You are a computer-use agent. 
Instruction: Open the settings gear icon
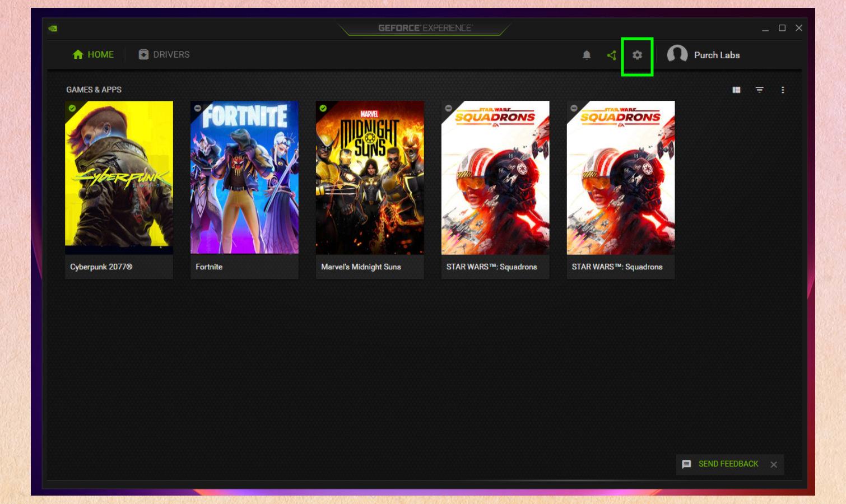point(637,55)
